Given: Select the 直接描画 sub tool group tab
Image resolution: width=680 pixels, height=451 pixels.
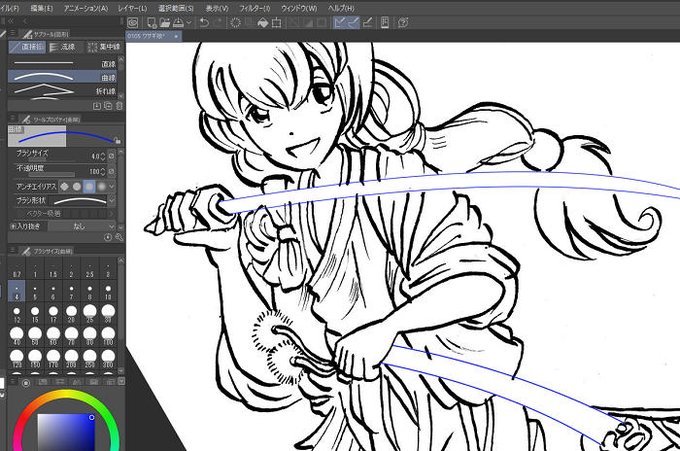Looking at the screenshot, I should click(x=27, y=47).
